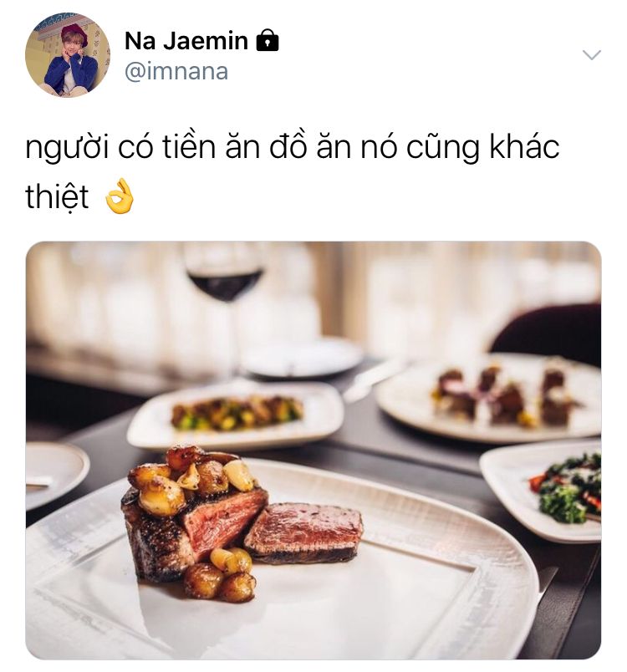Open Na Jaemin's profile avatar
627x672 pixels.
tap(67, 55)
